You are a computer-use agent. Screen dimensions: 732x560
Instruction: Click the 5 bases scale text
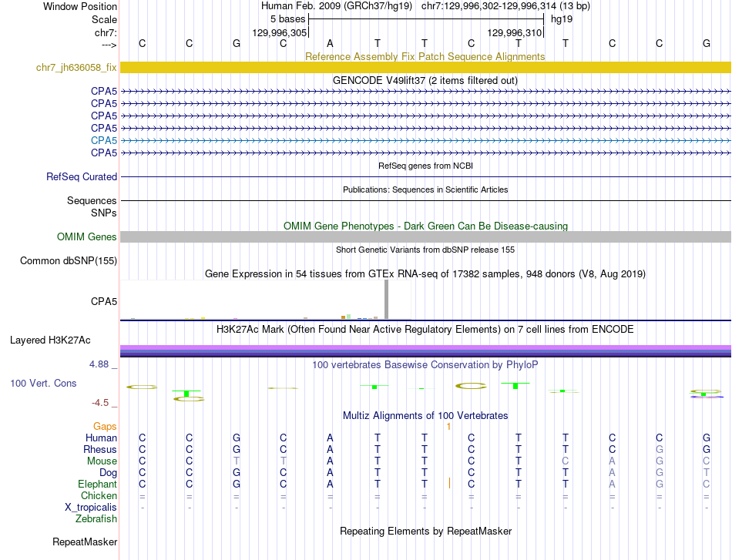(287, 19)
